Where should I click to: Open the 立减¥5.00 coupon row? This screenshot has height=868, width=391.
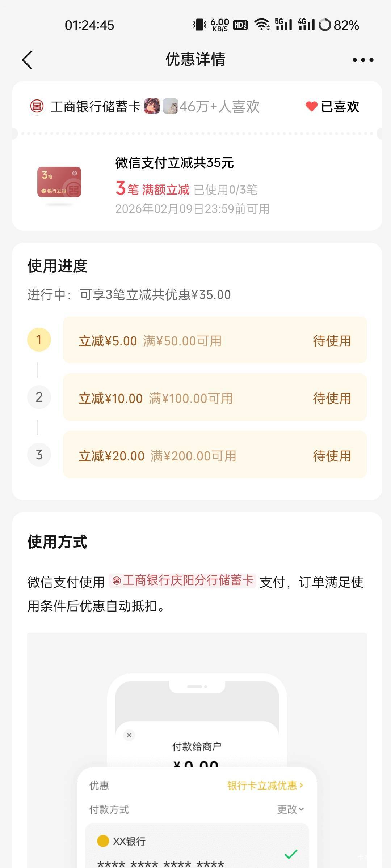215,340
